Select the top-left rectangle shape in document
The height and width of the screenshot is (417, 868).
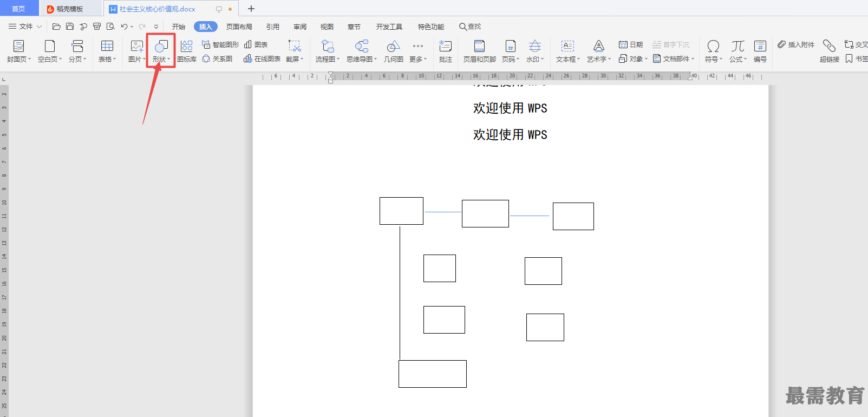point(401,211)
